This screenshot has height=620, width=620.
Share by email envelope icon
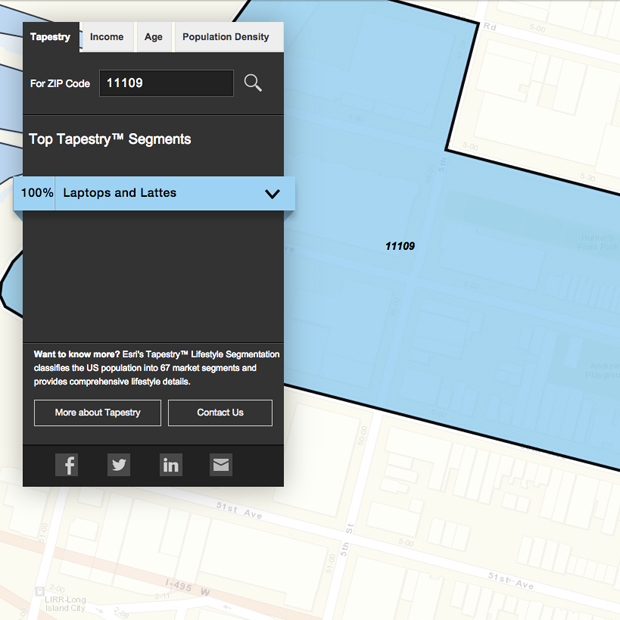(221, 465)
